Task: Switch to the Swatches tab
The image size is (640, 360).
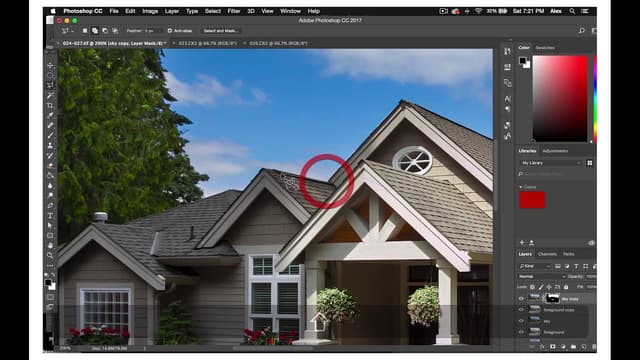Action: tap(545, 48)
